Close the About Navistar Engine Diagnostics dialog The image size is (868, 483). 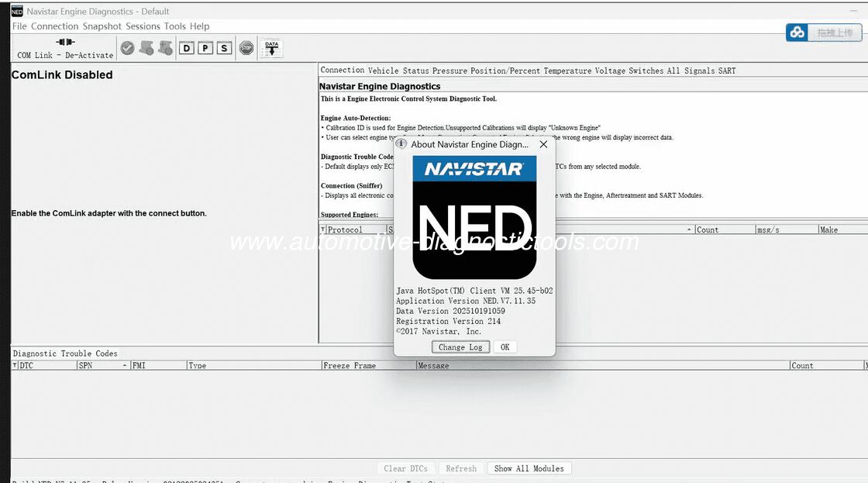(543, 144)
